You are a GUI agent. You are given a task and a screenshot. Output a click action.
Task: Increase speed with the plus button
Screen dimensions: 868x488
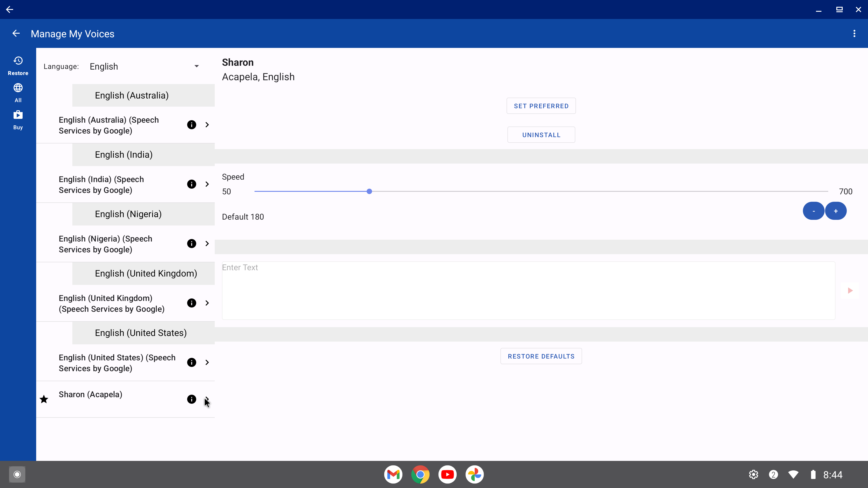[x=836, y=211]
